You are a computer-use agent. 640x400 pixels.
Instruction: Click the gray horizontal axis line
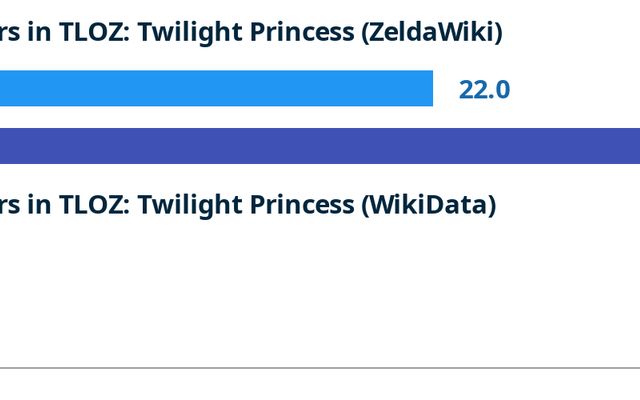coord(320,368)
